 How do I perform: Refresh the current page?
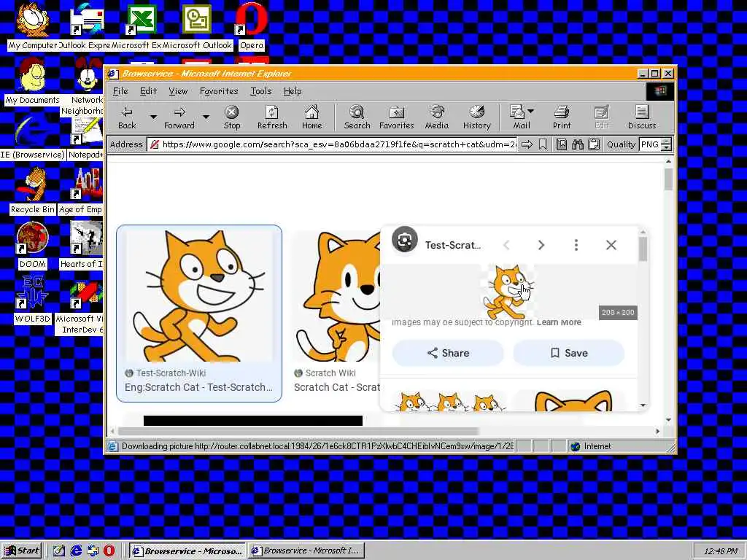[x=272, y=117]
